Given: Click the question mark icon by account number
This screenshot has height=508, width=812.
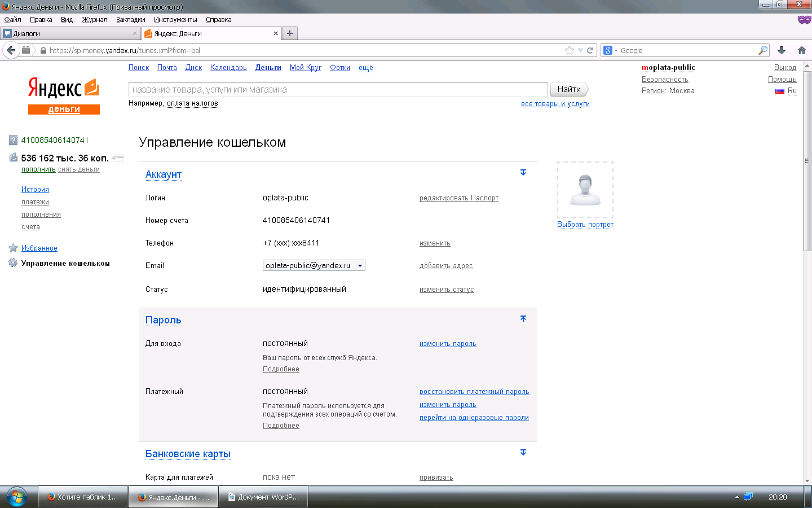Looking at the screenshot, I should click(13, 140).
